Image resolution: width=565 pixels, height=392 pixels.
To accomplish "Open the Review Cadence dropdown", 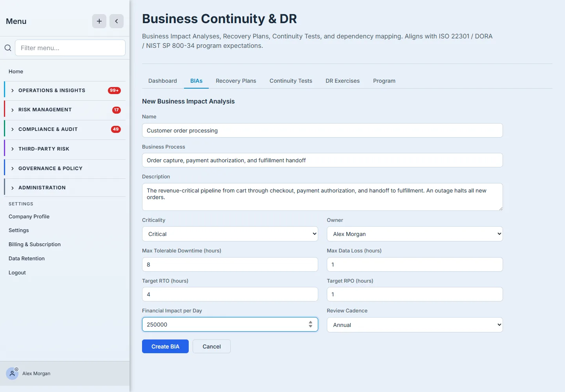I will (x=415, y=325).
